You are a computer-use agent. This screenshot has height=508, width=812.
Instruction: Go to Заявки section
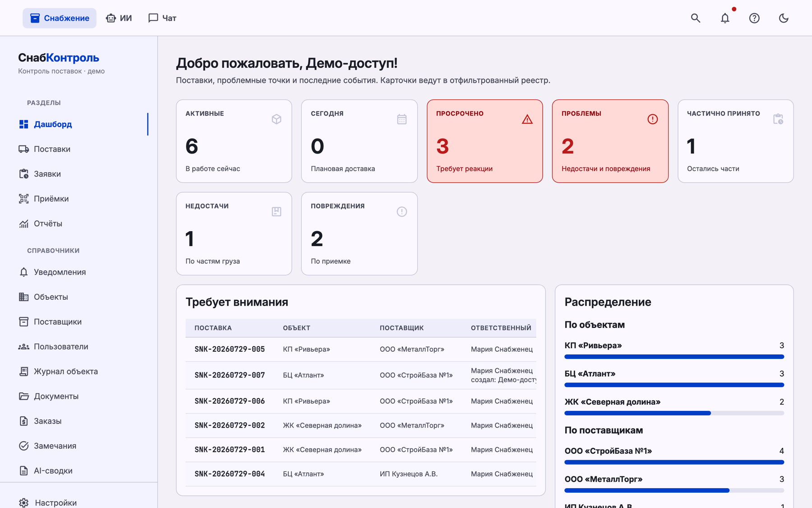(x=78, y=174)
